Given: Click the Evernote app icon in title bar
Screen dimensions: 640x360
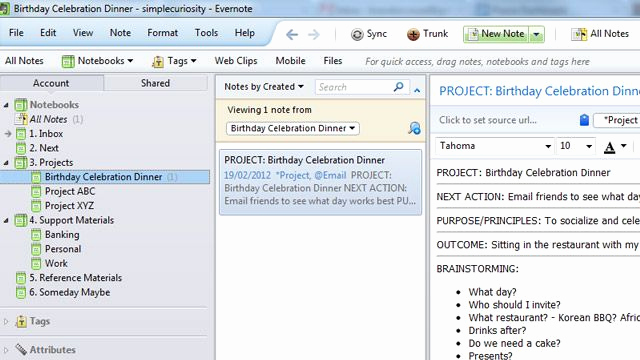Looking at the screenshot, I should [x=4, y=9].
